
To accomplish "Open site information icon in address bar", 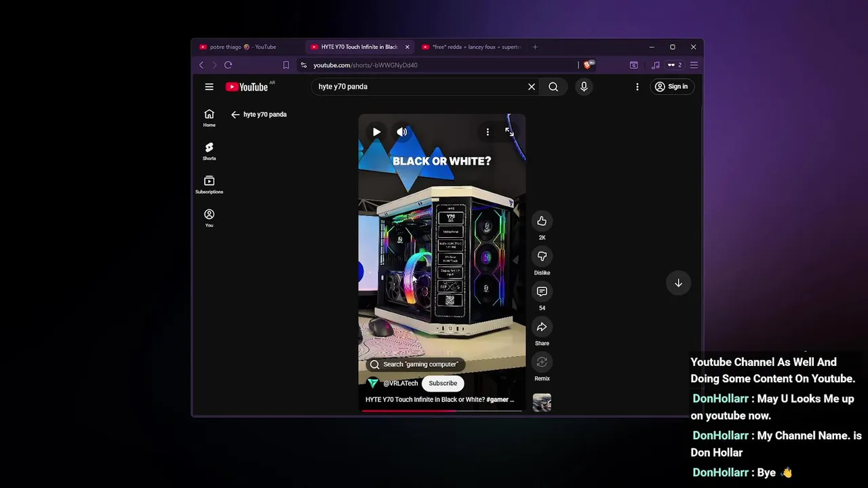I will pyautogui.click(x=304, y=65).
